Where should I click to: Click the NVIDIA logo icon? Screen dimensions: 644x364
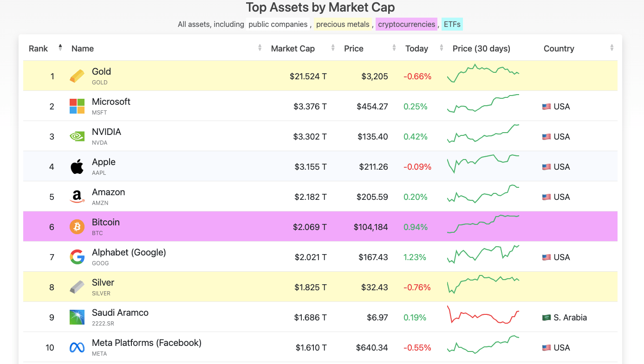click(77, 136)
